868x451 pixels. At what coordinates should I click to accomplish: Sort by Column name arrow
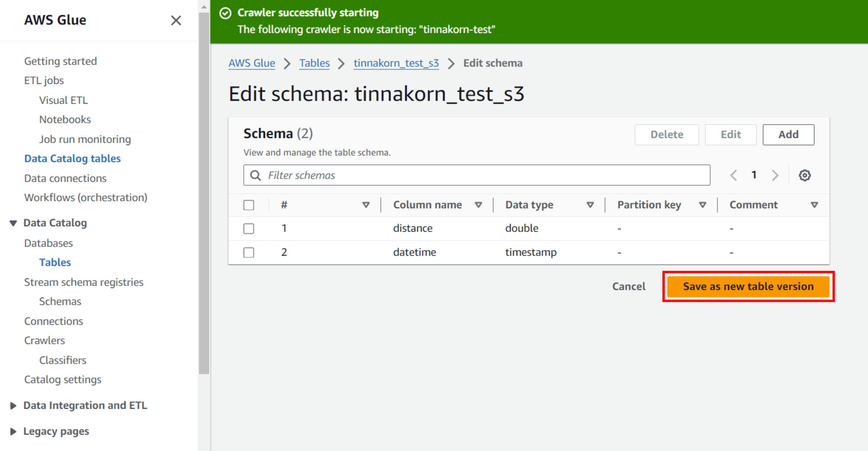(478, 205)
